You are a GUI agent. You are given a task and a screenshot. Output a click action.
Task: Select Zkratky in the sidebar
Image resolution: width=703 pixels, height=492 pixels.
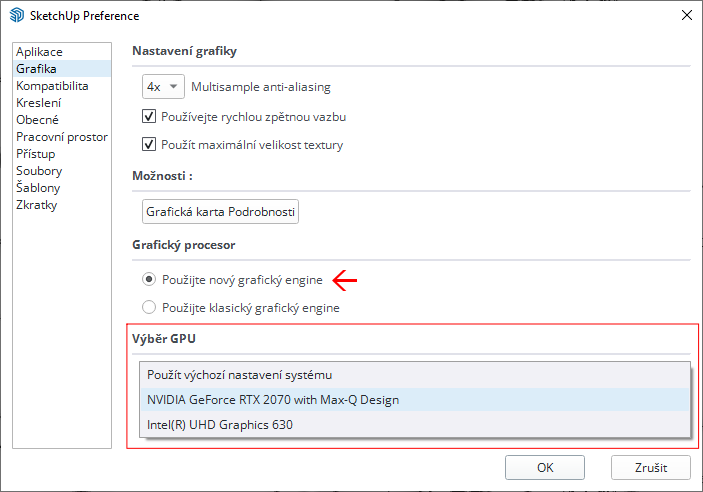coord(37,205)
